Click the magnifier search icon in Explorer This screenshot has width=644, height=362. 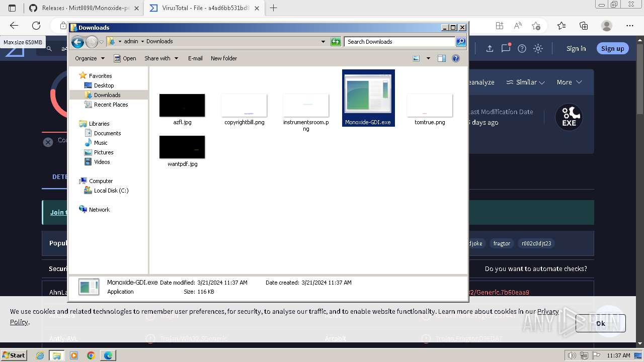tap(461, 42)
